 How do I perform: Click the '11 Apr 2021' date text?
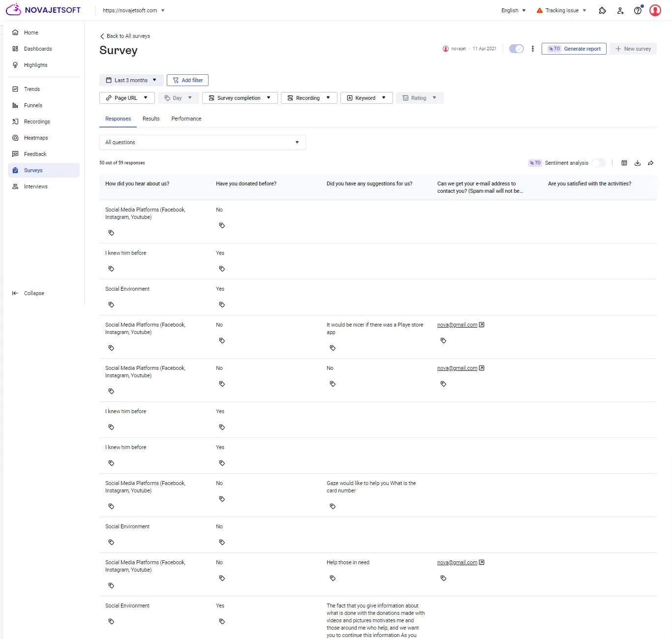485,49
